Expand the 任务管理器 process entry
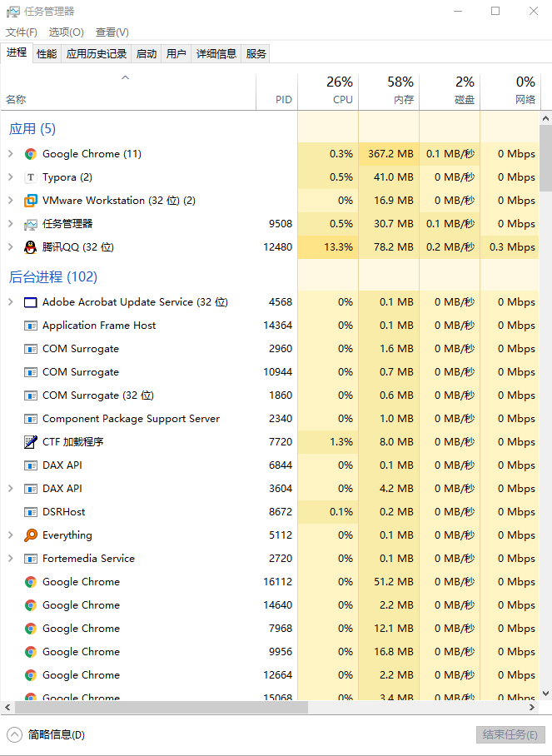The height and width of the screenshot is (756, 552). click(11, 224)
